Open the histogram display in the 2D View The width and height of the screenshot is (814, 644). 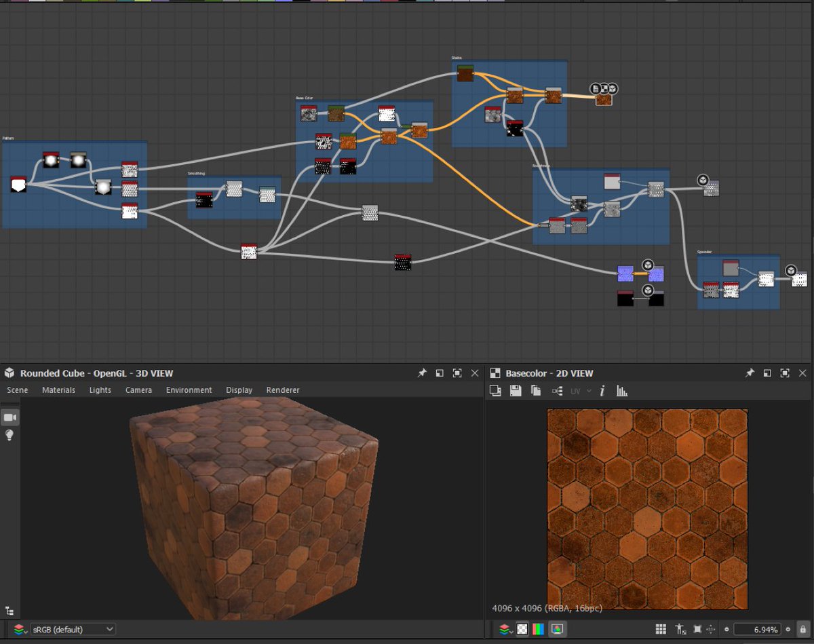(622, 391)
